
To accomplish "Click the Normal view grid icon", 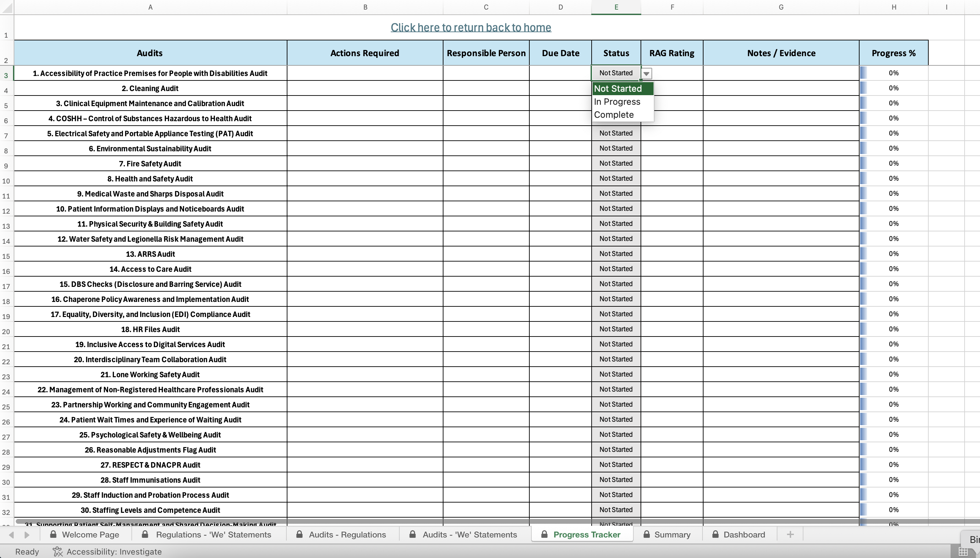I will click(963, 551).
